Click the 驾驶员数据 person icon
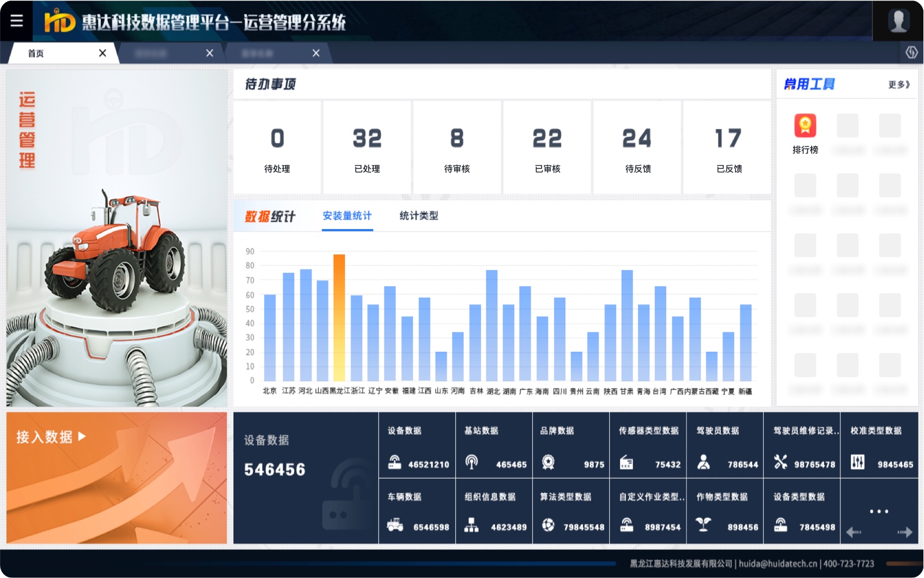Viewport: 924px width, 578px height. tap(703, 462)
